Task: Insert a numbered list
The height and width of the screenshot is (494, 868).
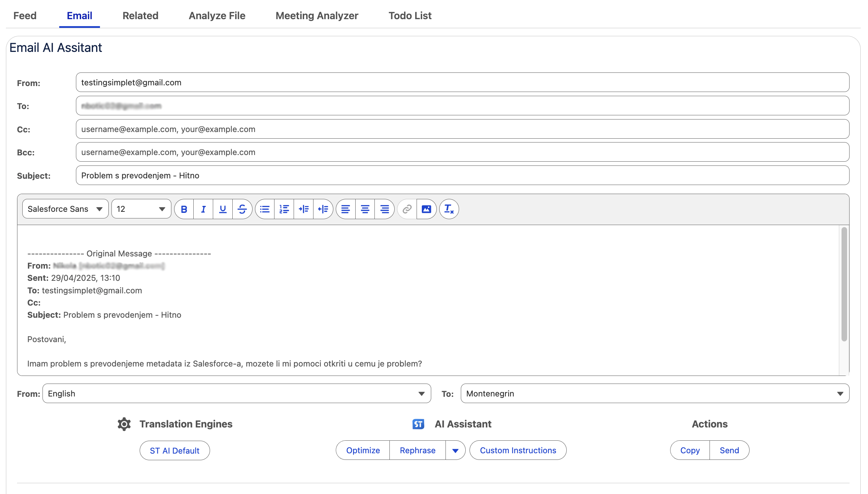Action: point(284,209)
